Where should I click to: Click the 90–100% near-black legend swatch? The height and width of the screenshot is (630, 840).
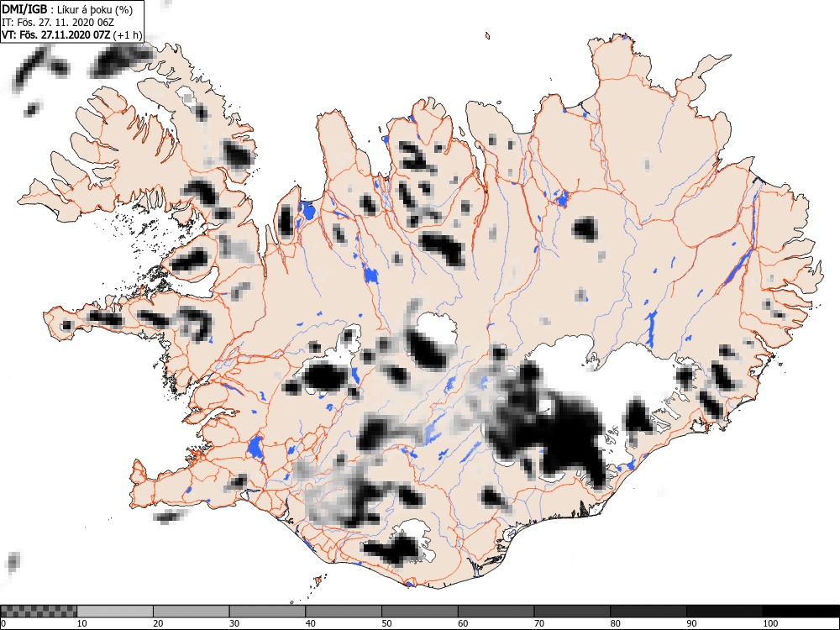pyautogui.click(x=724, y=612)
